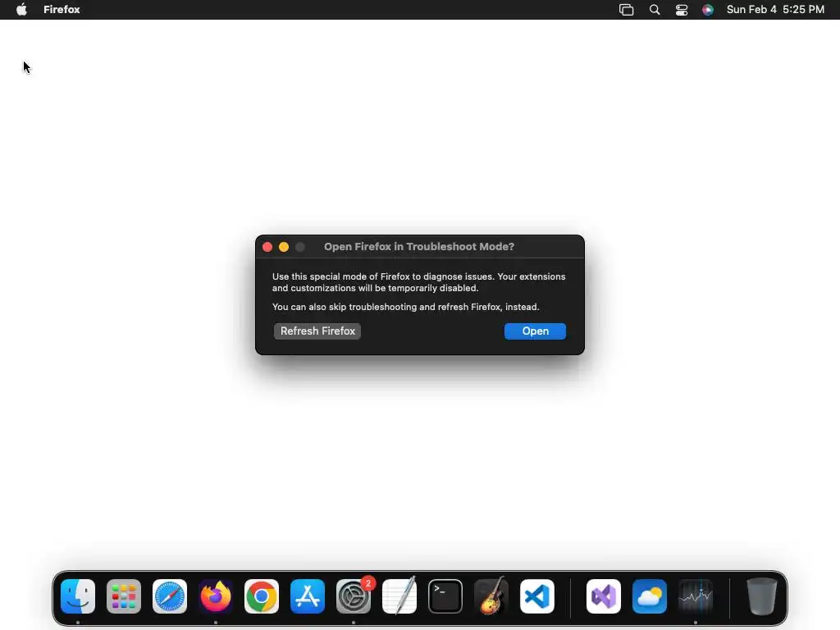This screenshot has width=840, height=630.
Task: Launch Terminal from the Dock
Action: [445, 596]
